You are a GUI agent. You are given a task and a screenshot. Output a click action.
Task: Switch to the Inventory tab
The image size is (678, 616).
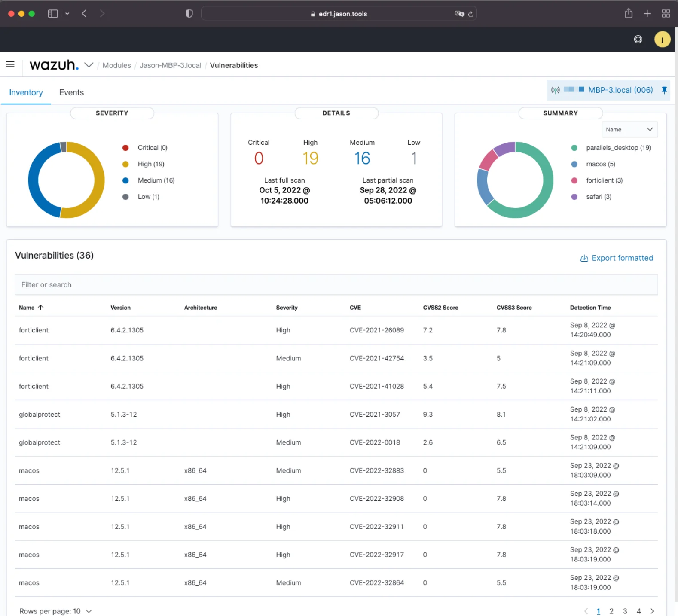pos(26,92)
